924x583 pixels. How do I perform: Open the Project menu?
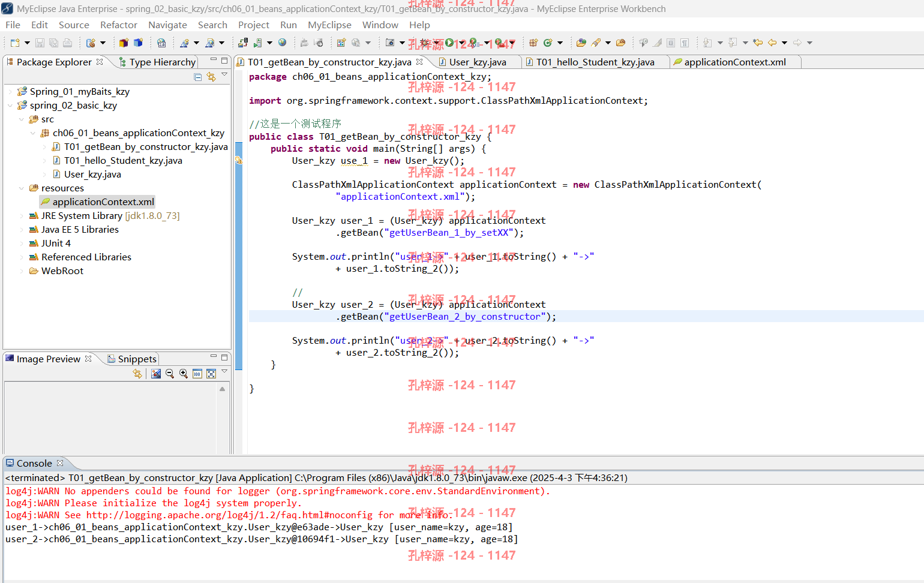[x=254, y=25]
